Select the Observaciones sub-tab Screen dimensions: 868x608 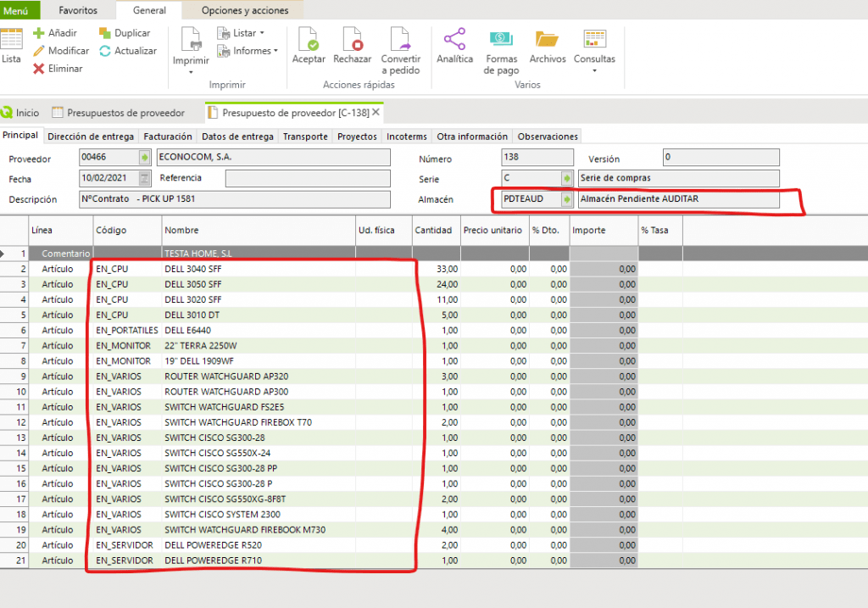tap(548, 137)
